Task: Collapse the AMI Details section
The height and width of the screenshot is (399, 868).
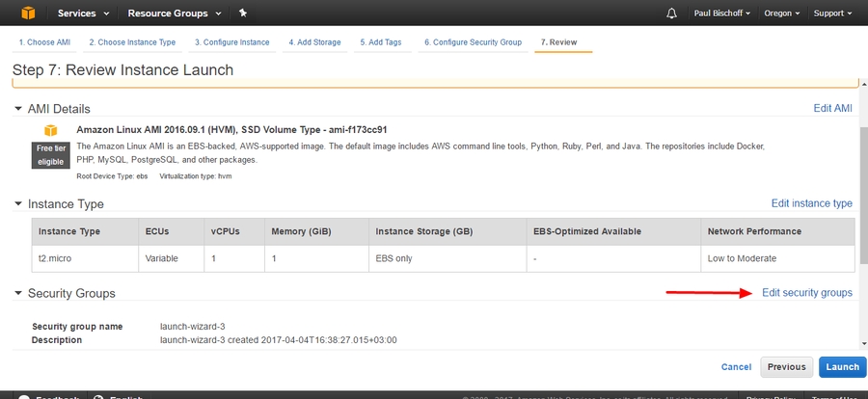Action: [17, 109]
